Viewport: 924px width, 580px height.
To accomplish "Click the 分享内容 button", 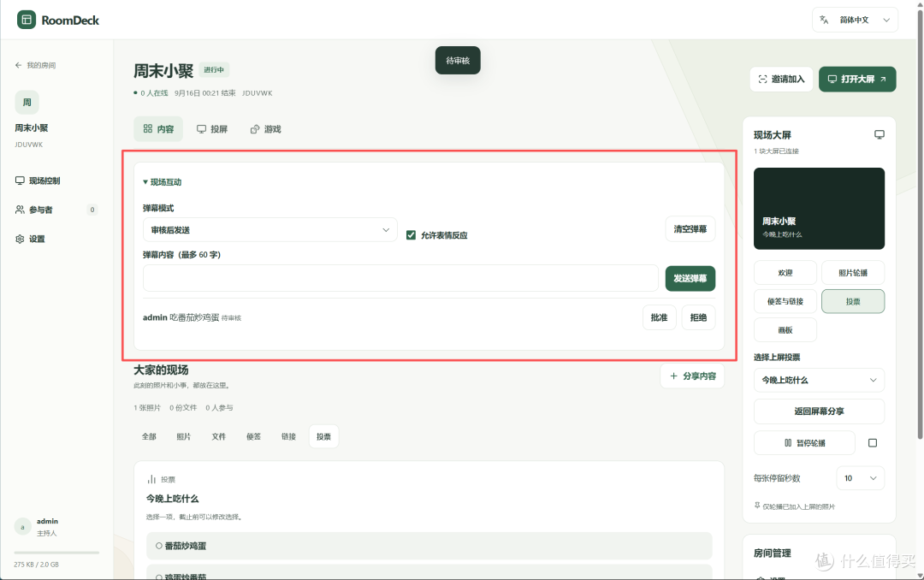I will point(692,376).
